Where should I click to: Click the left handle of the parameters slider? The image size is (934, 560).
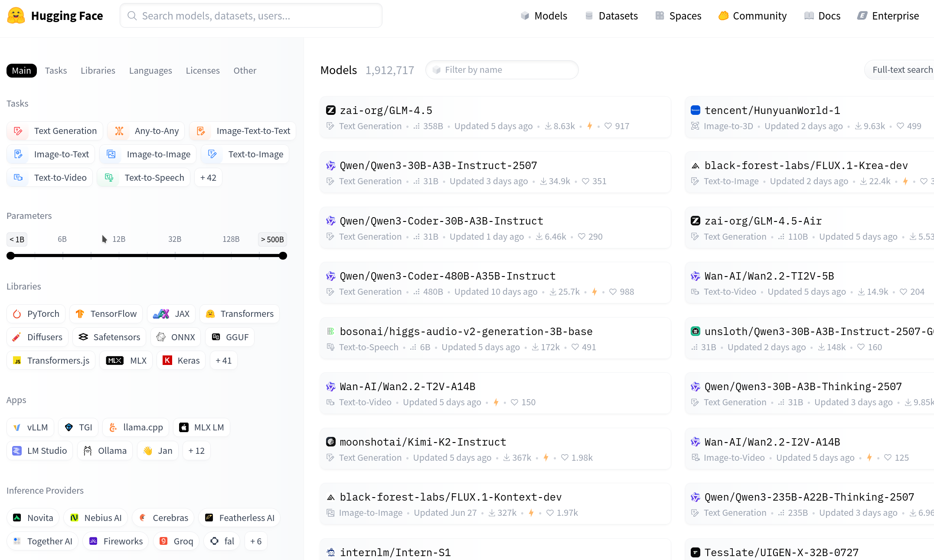[11, 256]
